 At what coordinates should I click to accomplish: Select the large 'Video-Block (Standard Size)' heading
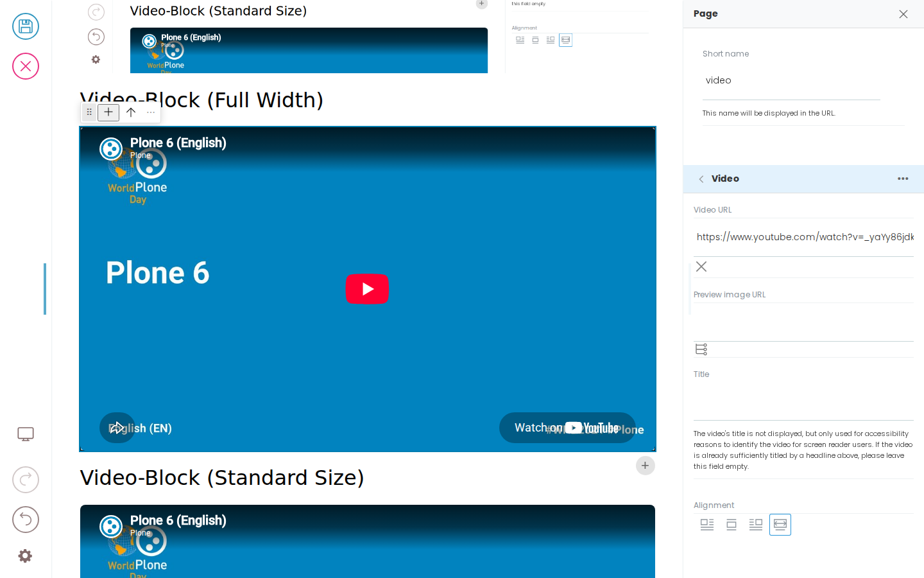[222, 478]
